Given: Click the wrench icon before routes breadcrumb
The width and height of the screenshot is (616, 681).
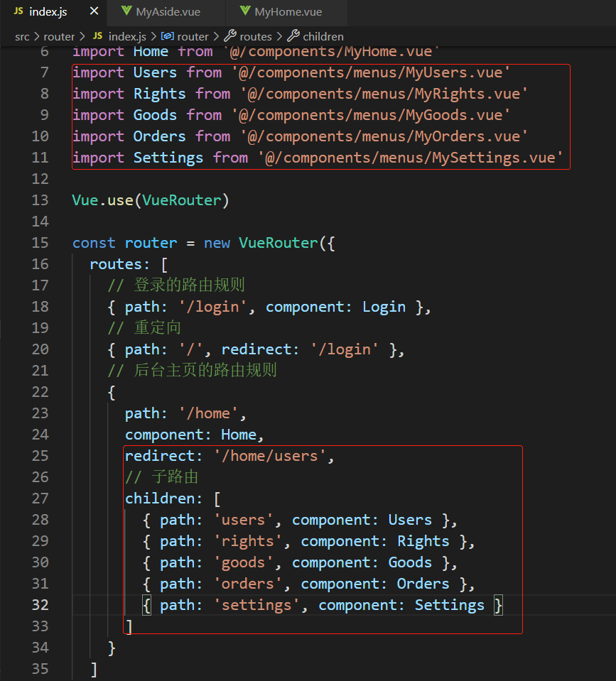Looking at the screenshot, I should [x=230, y=36].
